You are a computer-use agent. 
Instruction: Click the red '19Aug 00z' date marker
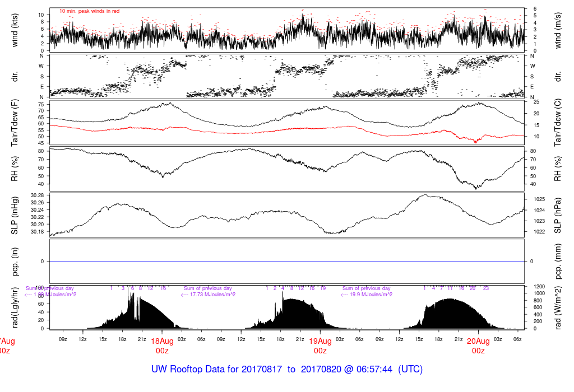tap(320, 346)
